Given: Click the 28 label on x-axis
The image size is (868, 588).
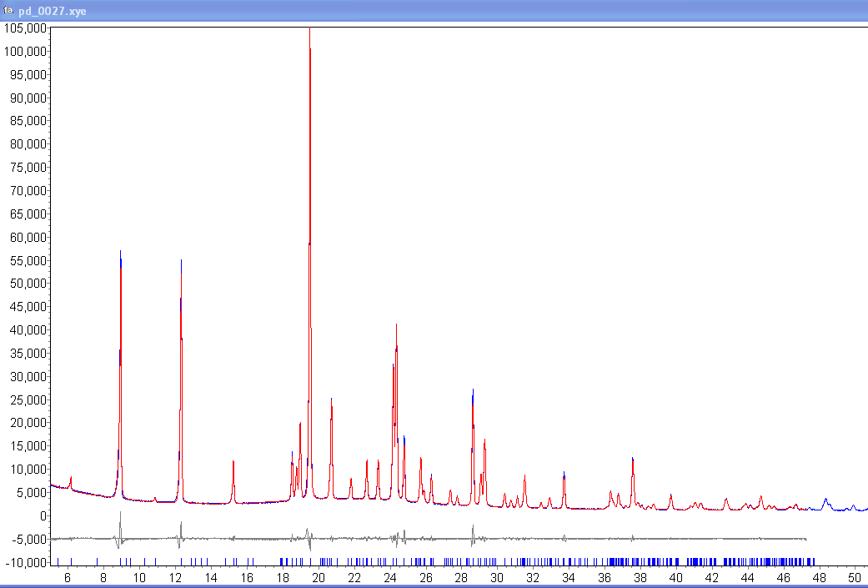Looking at the screenshot, I should point(461,577).
